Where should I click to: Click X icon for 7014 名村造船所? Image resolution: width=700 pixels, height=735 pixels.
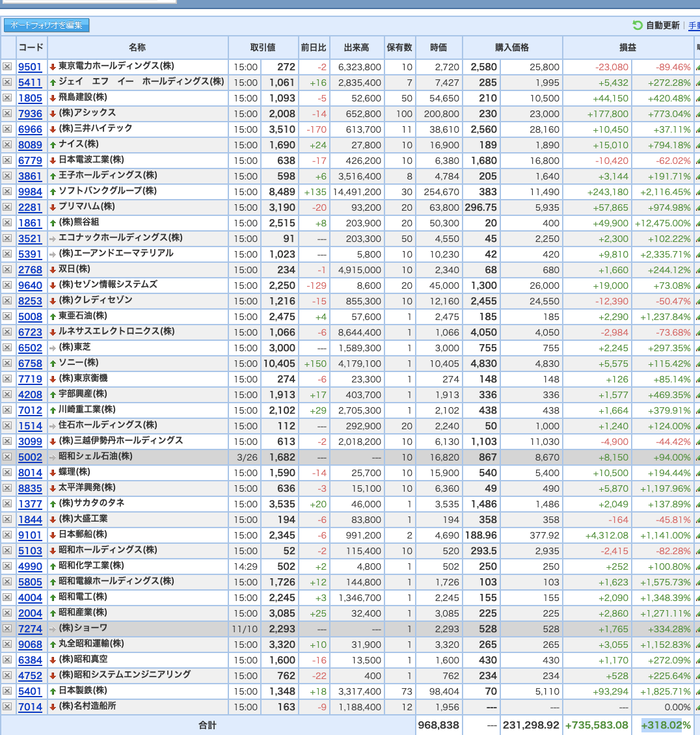(x=7, y=706)
